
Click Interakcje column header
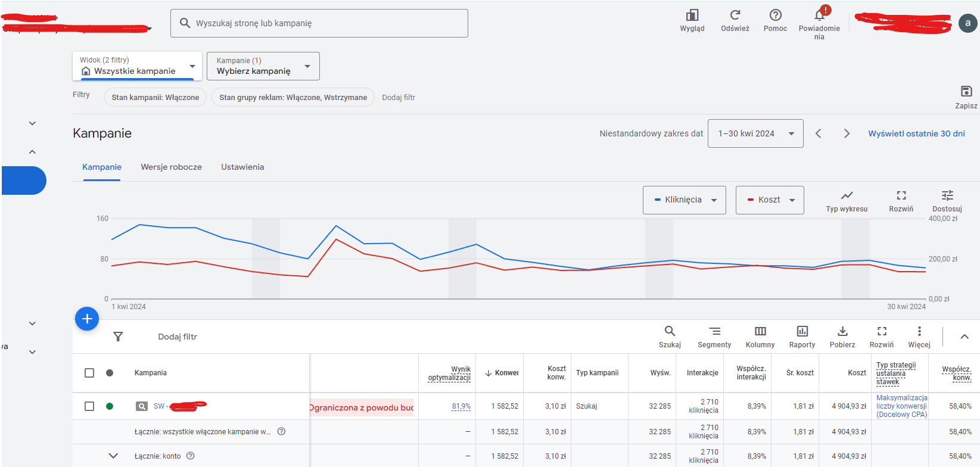click(702, 373)
